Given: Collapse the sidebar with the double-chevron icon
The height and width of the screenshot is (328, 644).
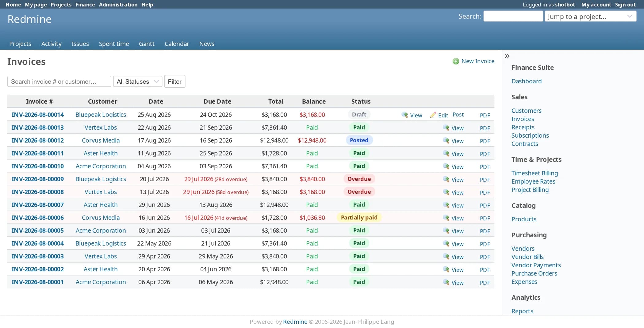Looking at the screenshot, I should [507, 56].
